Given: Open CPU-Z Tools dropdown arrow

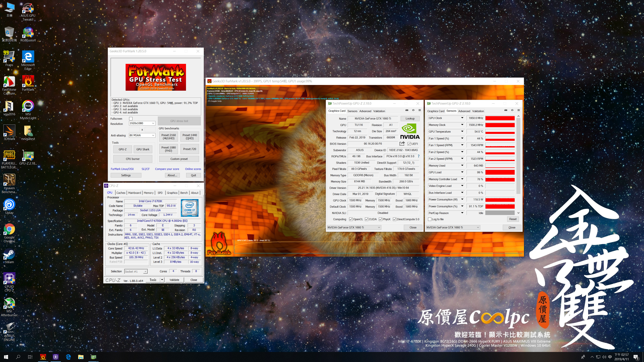Looking at the screenshot, I should click(162, 280).
